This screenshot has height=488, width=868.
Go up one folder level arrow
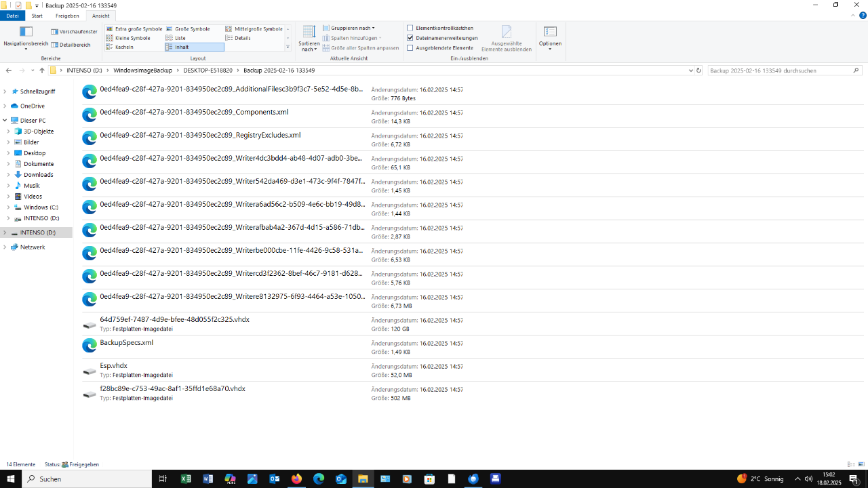click(42, 70)
